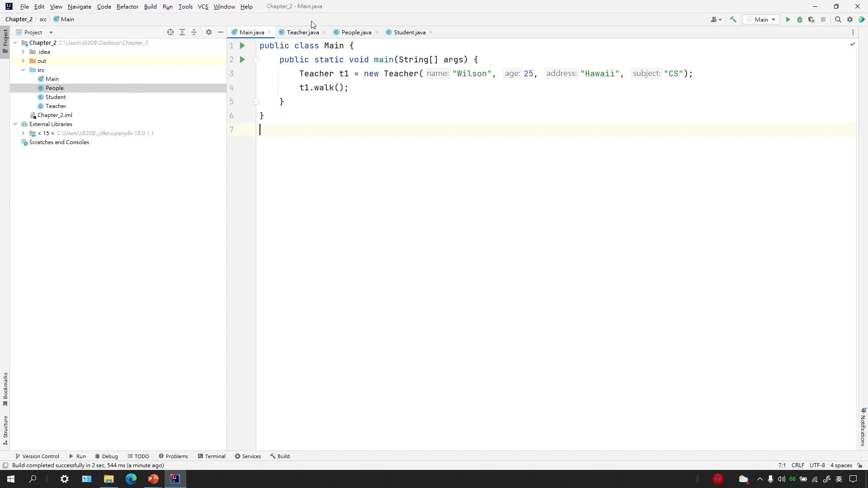Click Collapse All icon in Project panel
Screen dimensions: 868x488
point(194,32)
